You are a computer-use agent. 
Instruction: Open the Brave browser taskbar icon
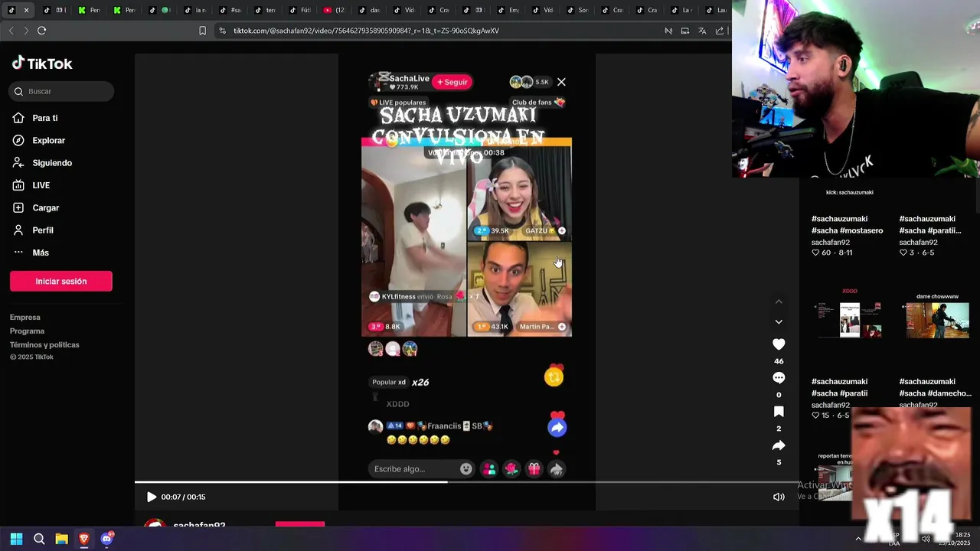click(83, 539)
